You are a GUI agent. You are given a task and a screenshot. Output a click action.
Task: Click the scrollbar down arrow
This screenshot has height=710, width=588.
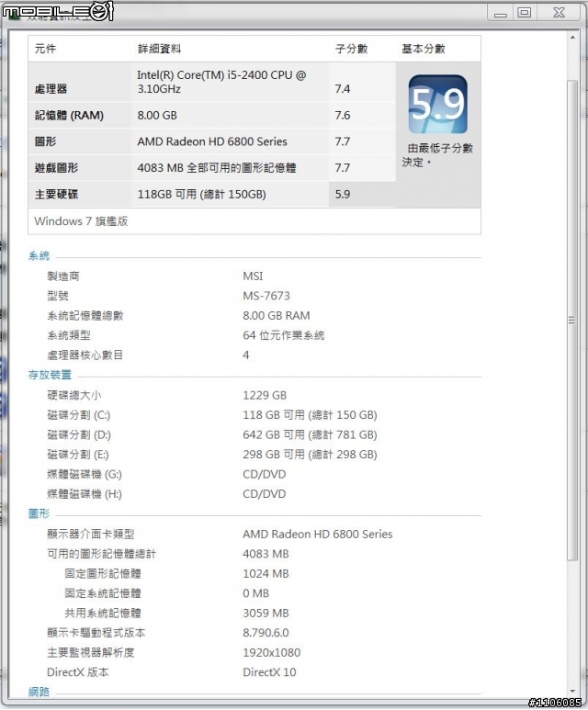click(x=572, y=692)
